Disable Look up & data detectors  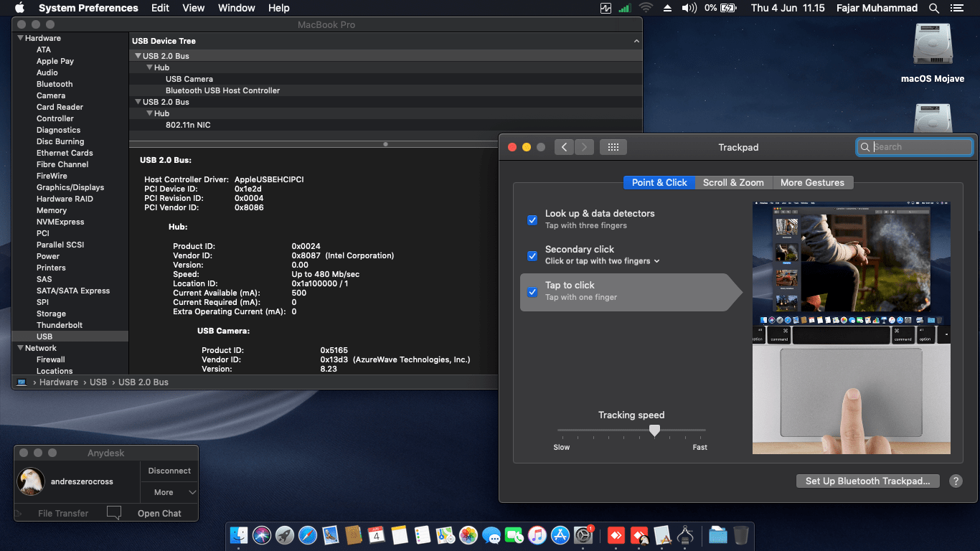[532, 220]
